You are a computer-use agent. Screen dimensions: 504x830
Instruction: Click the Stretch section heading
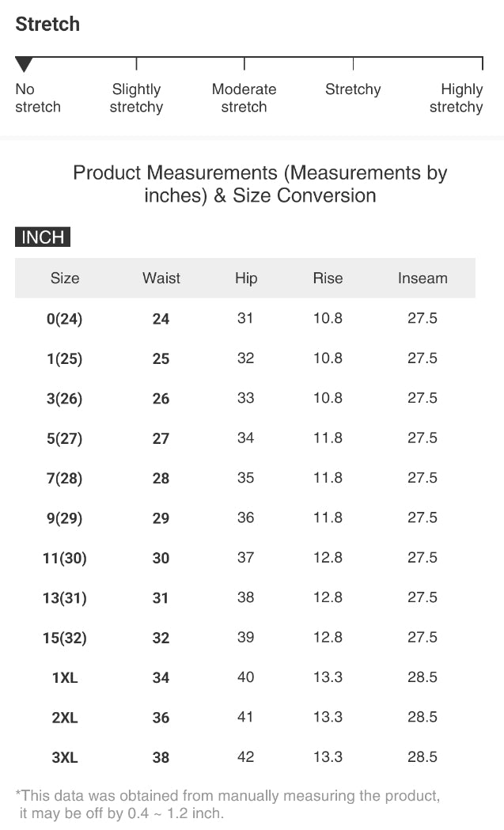pos(47,24)
